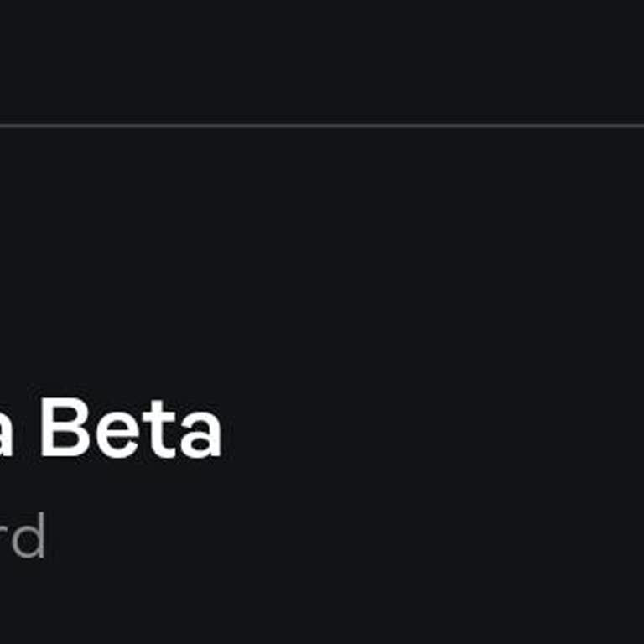The width and height of the screenshot is (644, 644).
Task: Click the horizontal divider line above the heading
Action: point(322,127)
